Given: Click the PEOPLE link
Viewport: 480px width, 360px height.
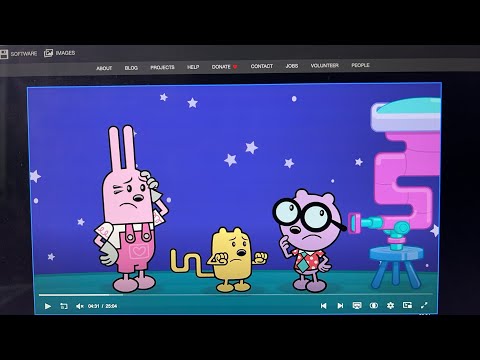Looking at the screenshot, I should pos(360,65).
